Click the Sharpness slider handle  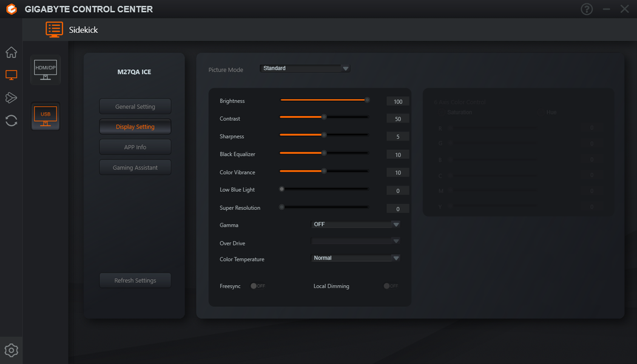324,135
